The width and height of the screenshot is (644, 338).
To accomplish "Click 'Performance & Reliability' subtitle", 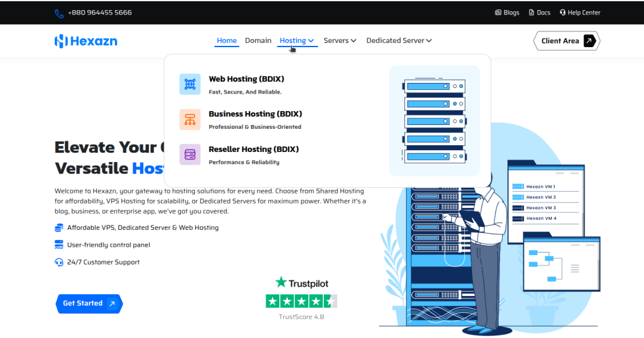I will pos(244,163).
